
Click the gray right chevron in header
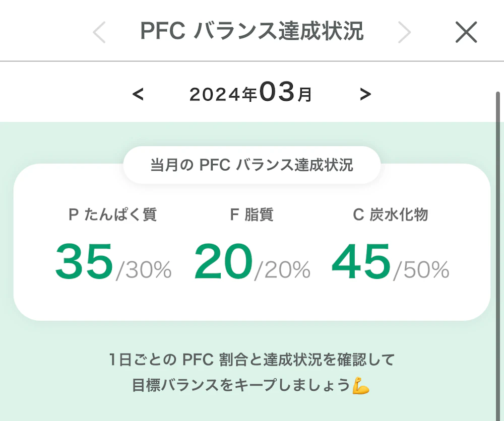[404, 33]
